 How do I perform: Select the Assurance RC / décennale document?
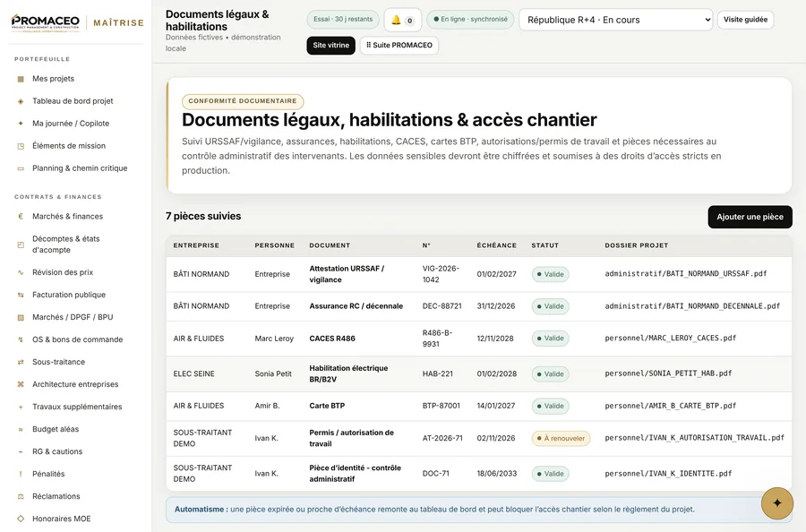[x=356, y=305]
